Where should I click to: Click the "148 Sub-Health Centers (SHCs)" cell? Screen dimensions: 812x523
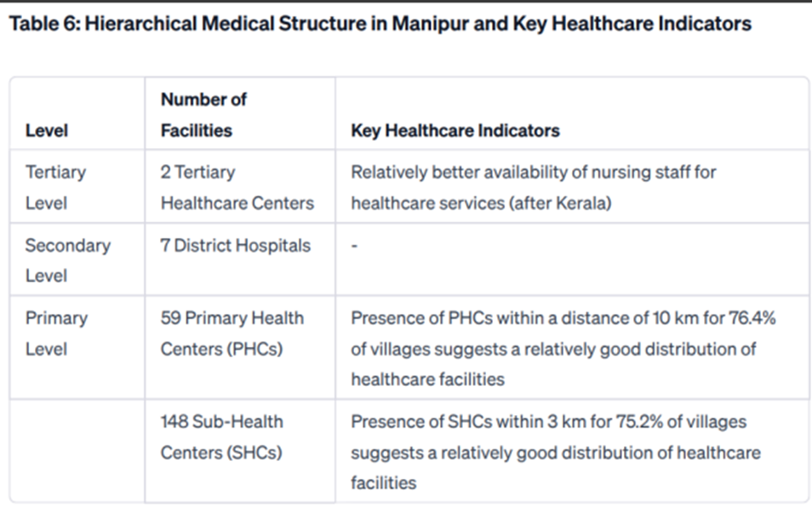tap(222, 437)
